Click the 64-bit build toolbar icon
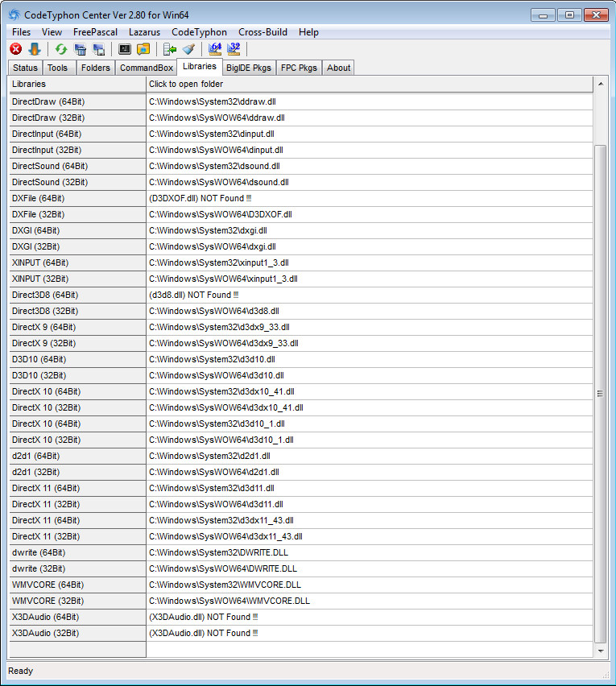 pos(215,49)
